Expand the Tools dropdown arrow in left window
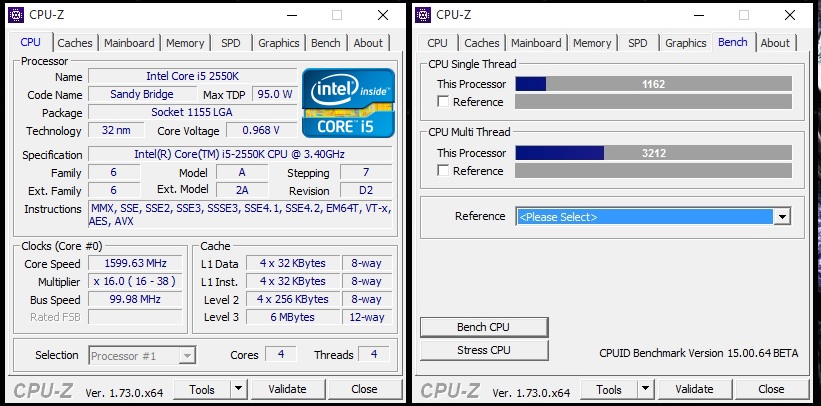 coord(239,389)
